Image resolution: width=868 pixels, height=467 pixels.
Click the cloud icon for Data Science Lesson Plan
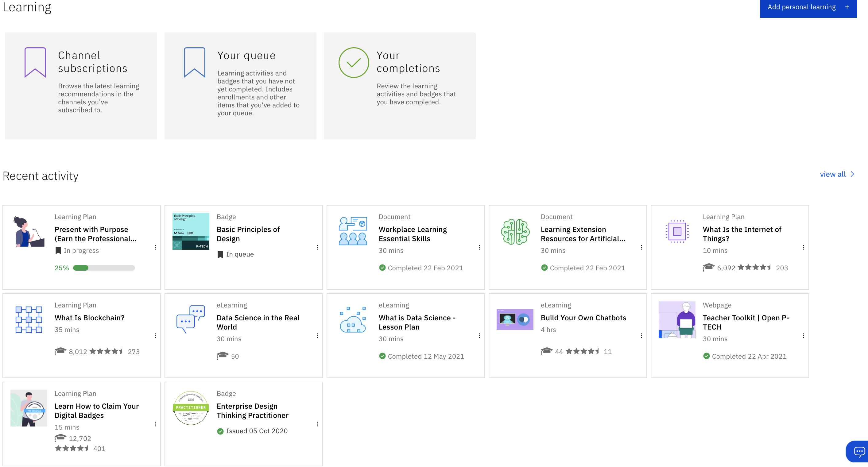[x=353, y=319]
